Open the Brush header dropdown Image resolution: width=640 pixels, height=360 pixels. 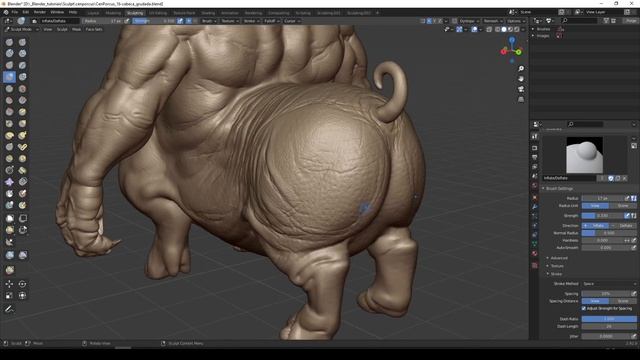coord(209,21)
